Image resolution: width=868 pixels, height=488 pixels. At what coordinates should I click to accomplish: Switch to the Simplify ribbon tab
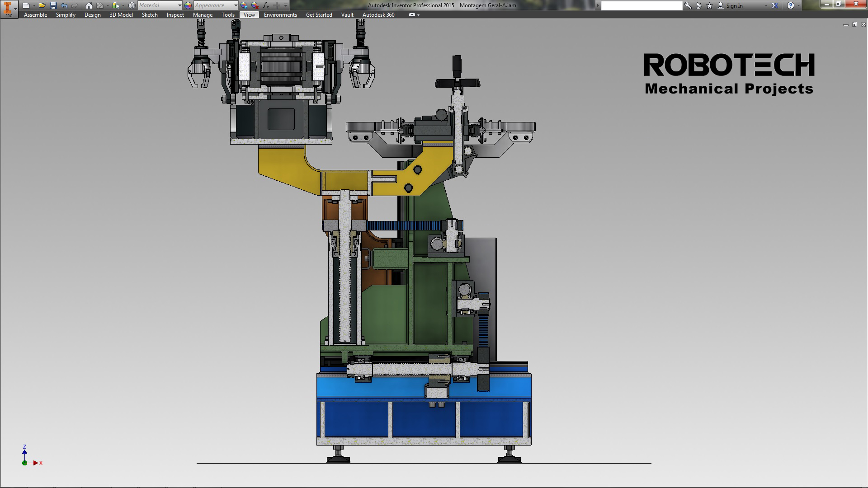click(66, 15)
